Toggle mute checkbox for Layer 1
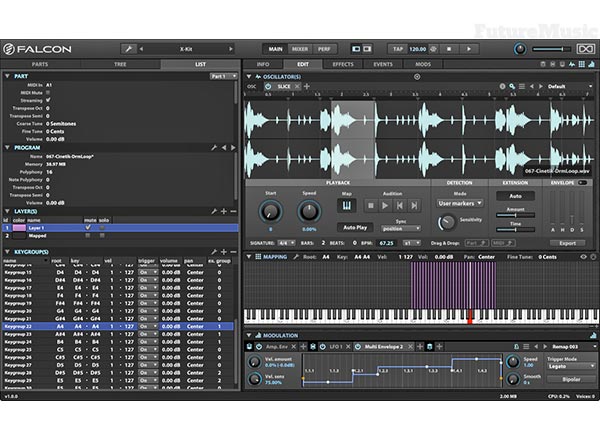The width and height of the screenshot is (600, 440). [88, 228]
